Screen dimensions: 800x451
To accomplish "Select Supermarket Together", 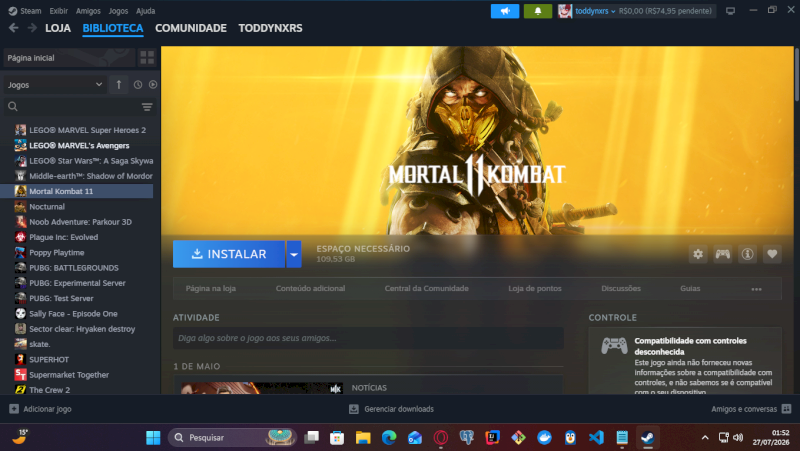I will point(79,375).
